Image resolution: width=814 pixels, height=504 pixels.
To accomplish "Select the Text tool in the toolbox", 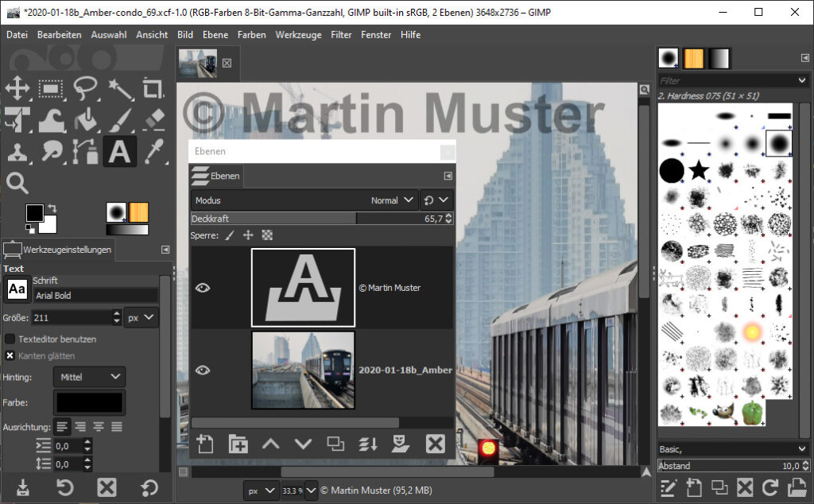I will coord(119,151).
